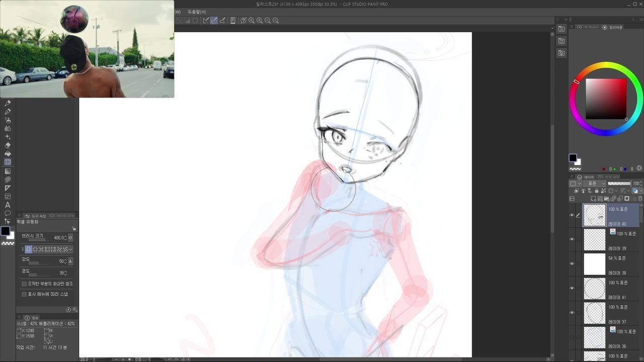Select the 레이어 40 layer thumbnail
The height and width of the screenshot is (362, 644).
[x=594, y=215]
